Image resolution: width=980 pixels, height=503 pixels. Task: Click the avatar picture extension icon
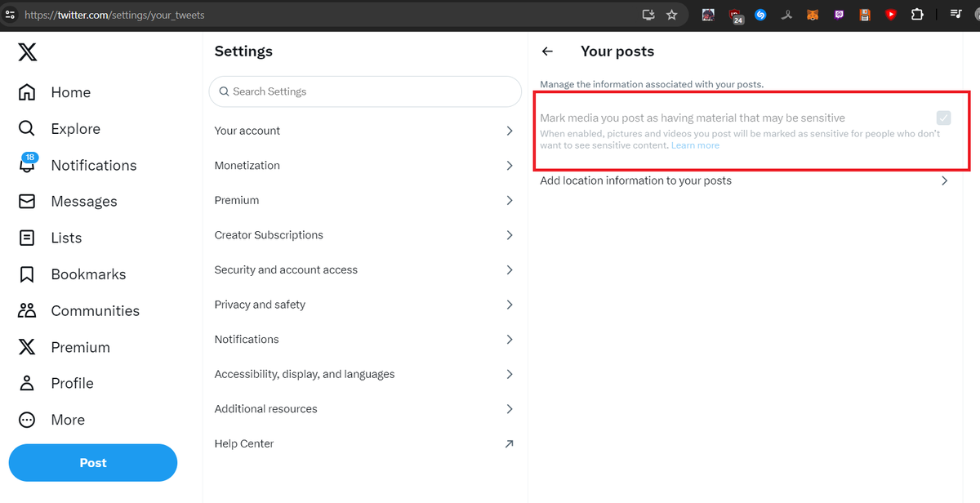click(708, 15)
